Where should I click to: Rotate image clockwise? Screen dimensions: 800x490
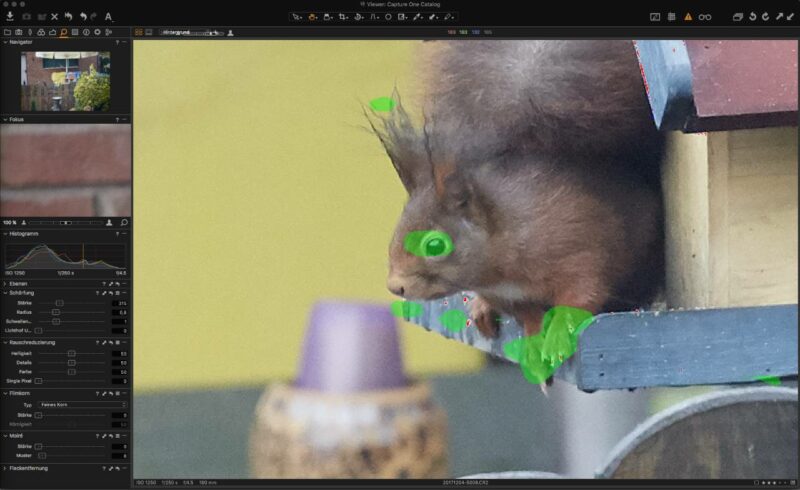tap(765, 17)
